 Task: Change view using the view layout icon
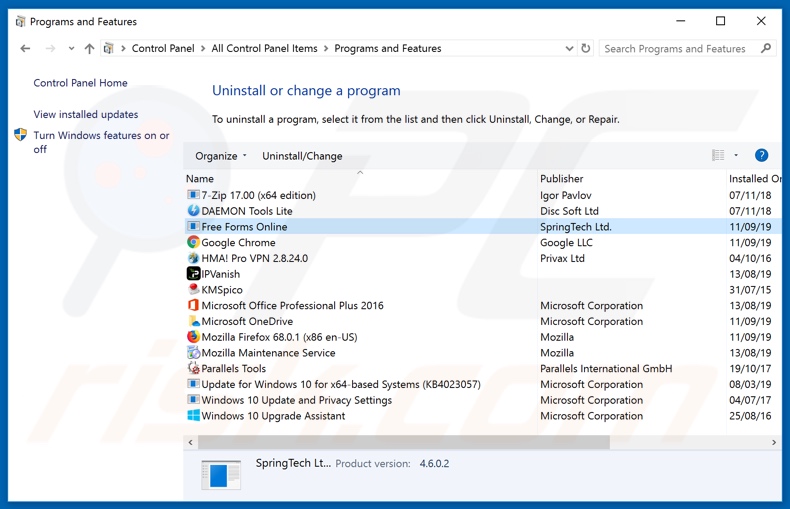click(718, 155)
